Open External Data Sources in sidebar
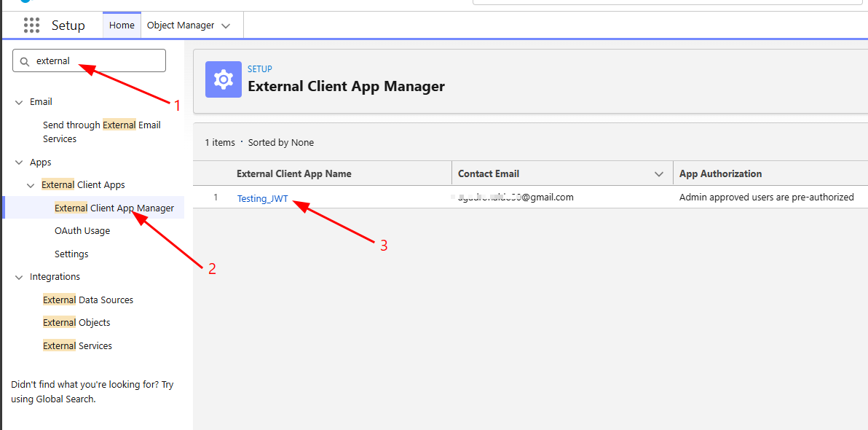Image resolution: width=868 pixels, height=430 pixels. point(87,300)
